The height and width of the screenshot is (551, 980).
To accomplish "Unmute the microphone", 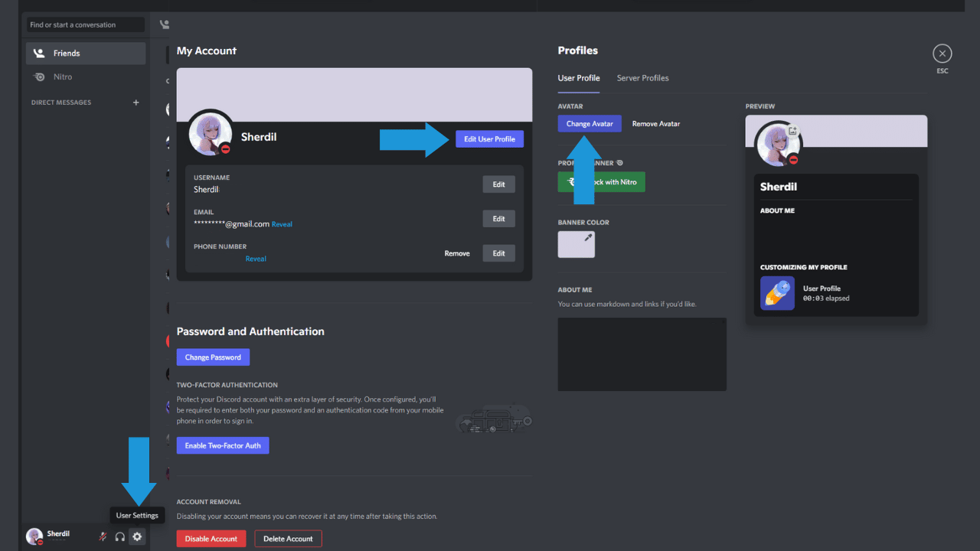I will (102, 536).
